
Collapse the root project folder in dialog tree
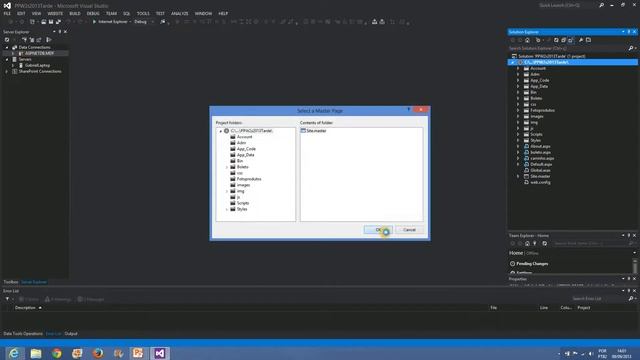tap(221, 131)
